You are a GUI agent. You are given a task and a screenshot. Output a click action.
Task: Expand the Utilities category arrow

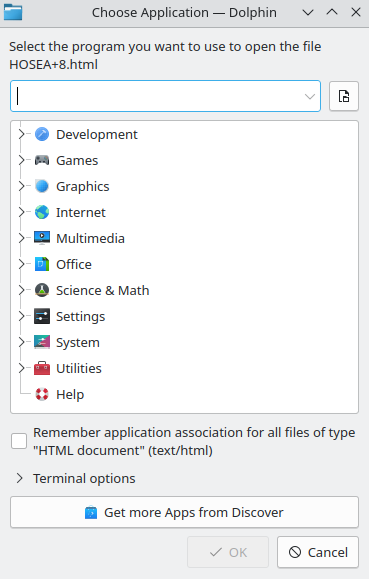tap(21, 368)
